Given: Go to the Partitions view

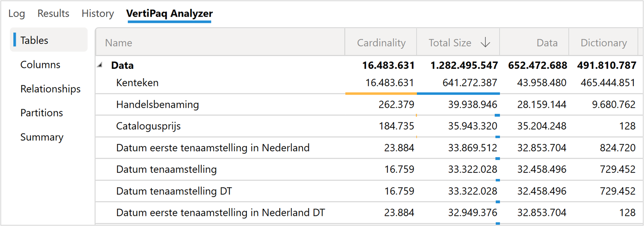Looking at the screenshot, I should point(42,113).
